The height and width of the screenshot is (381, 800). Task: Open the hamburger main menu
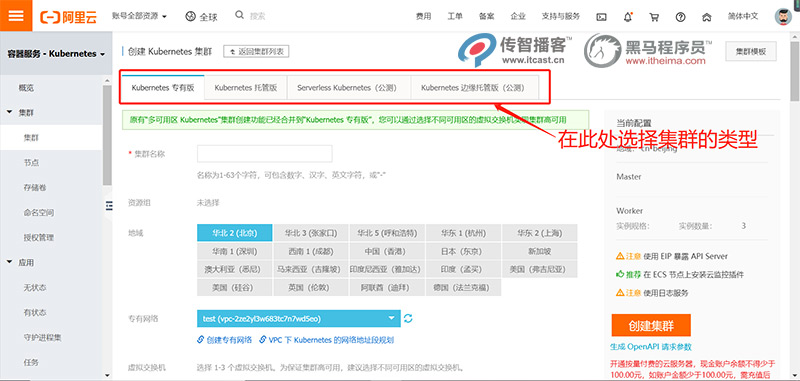pos(16,15)
